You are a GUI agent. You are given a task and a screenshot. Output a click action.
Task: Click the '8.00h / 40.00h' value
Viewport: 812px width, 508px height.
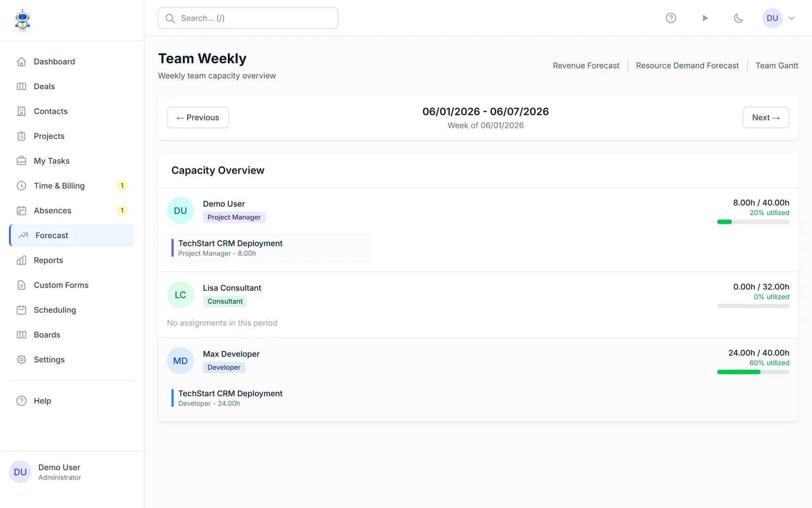point(761,203)
